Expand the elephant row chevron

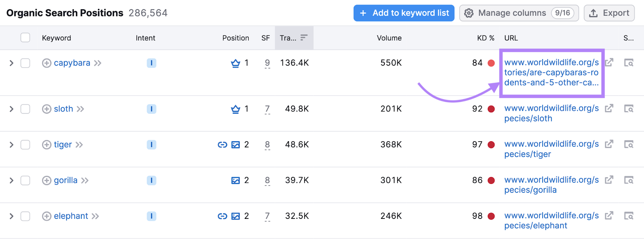click(11, 216)
